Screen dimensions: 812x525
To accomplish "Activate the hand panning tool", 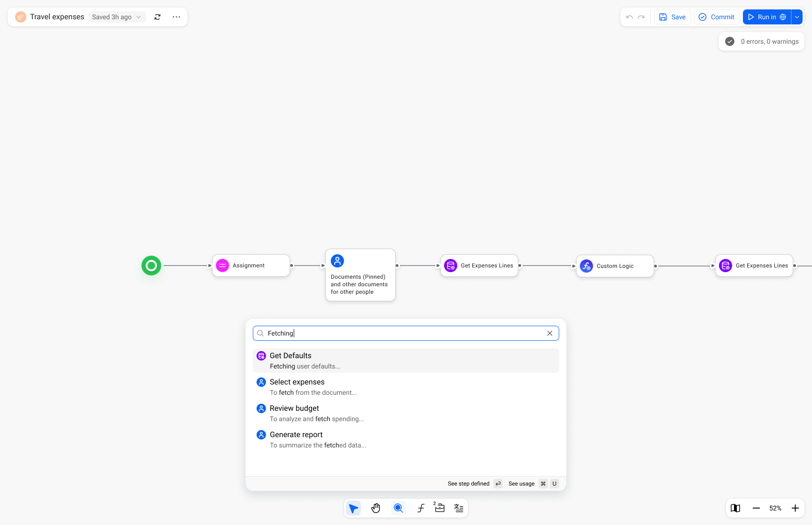I will pyautogui.click(x=376, y=508).
